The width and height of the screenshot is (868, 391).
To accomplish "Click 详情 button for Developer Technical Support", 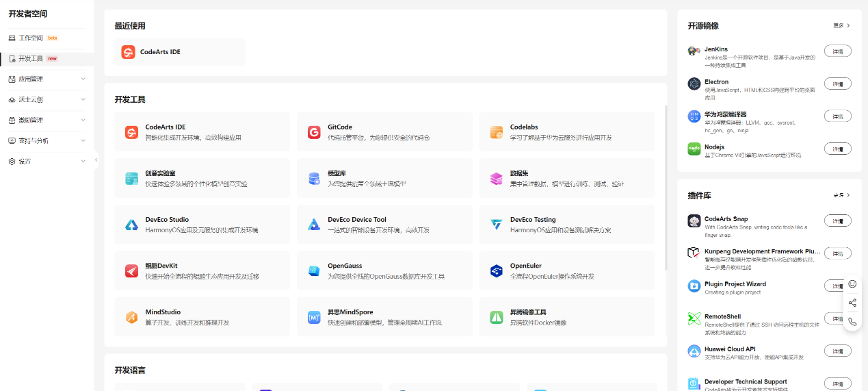I will coord(838,383).
